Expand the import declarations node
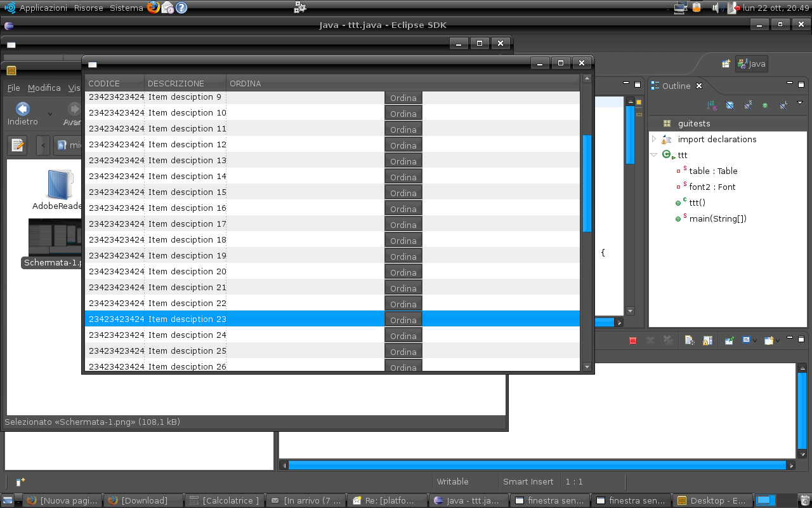This screenshot has height=508, width=812. pyautogui.click(x=654, y=139)
